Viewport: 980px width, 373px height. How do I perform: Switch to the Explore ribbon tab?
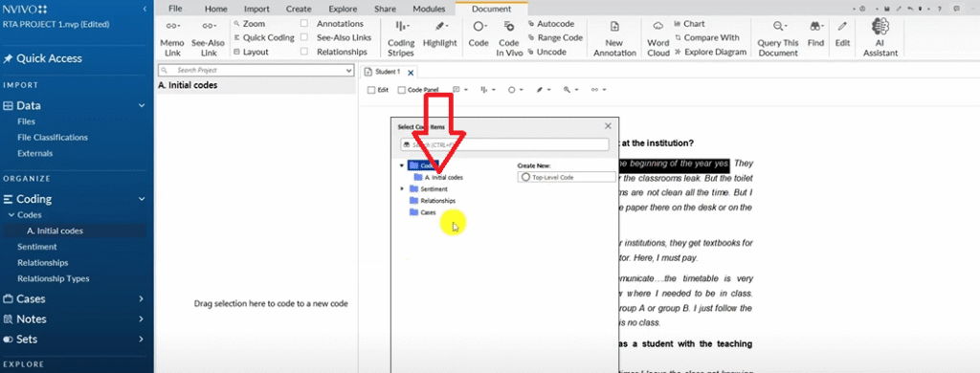[343, 9]
